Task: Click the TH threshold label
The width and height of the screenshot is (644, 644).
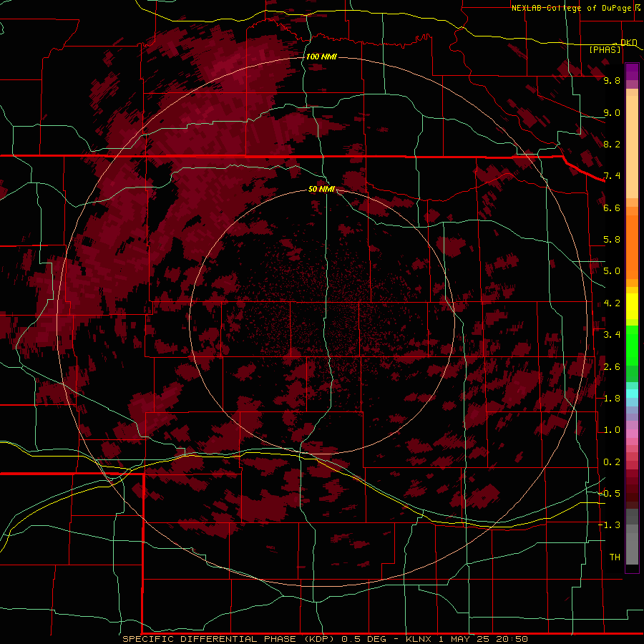Action: point(615,557)
